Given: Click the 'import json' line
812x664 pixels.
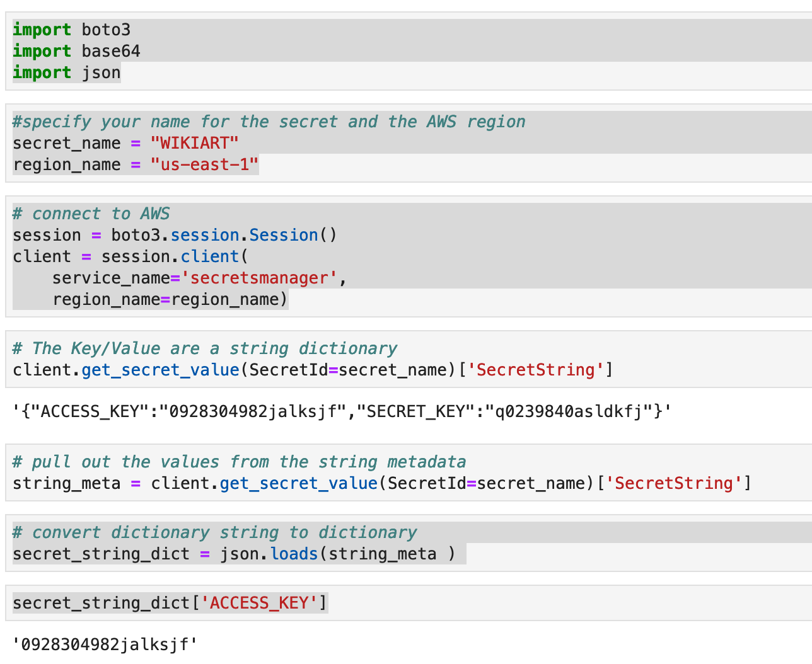Looking at the screenshot, I should tap(67, 72).
